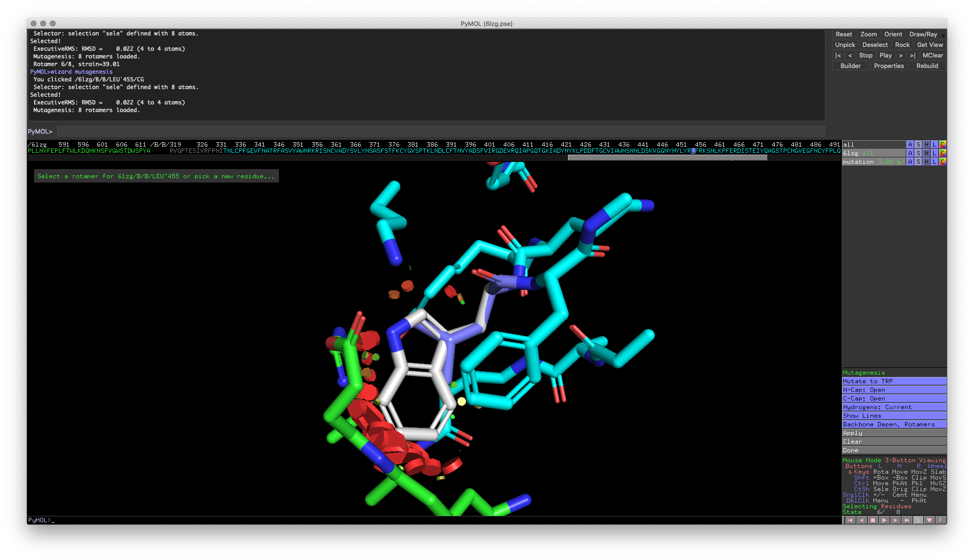Open Show menu for object 6lzg
Screen dimensions: 974x560
coord(918,153)
